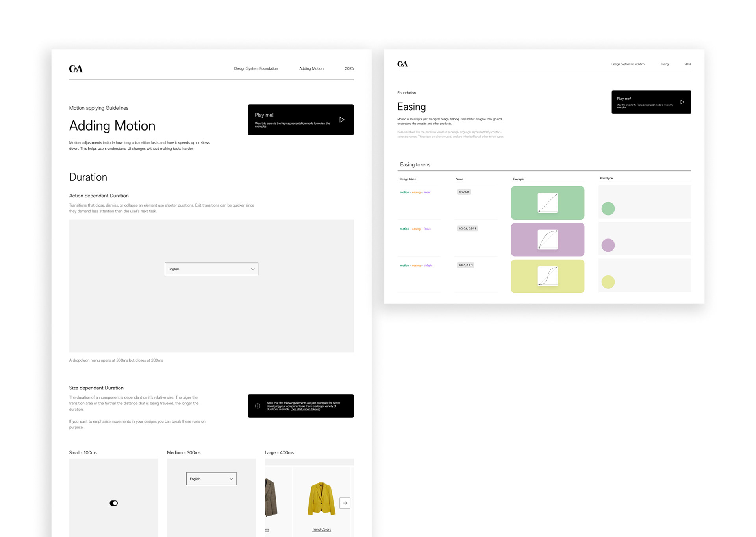Click chevron arrow of large English dropdown
Viewport: 756px width, 537px height.
click(253, 269)
